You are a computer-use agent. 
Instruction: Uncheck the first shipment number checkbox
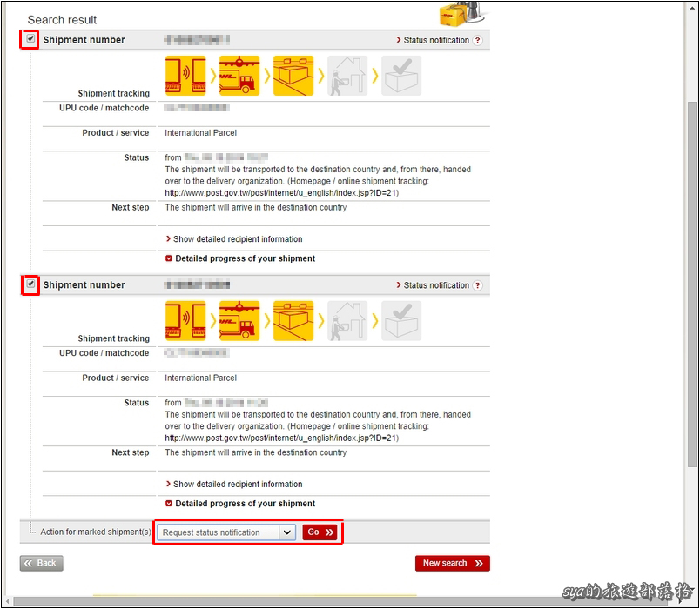[x=30, y=39]
